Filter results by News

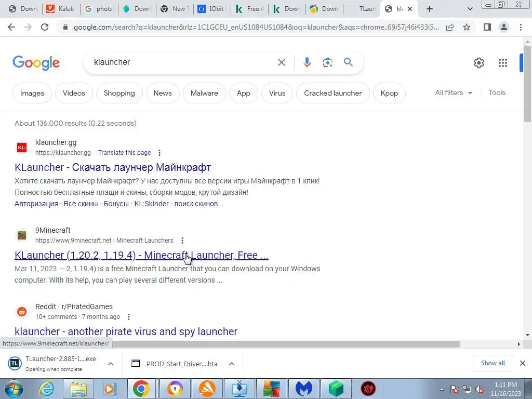click(163, 93)
